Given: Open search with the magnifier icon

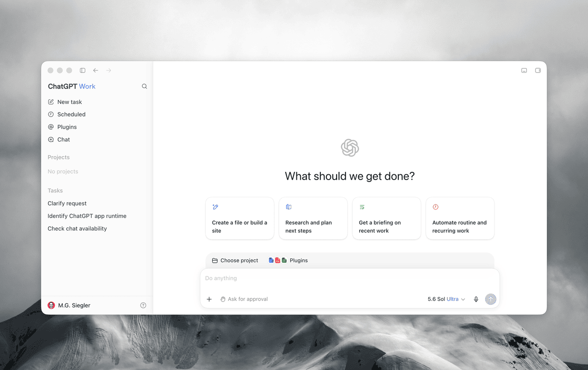Looking at the screenshot, I should pyautogui.click(x=145, y=86).
